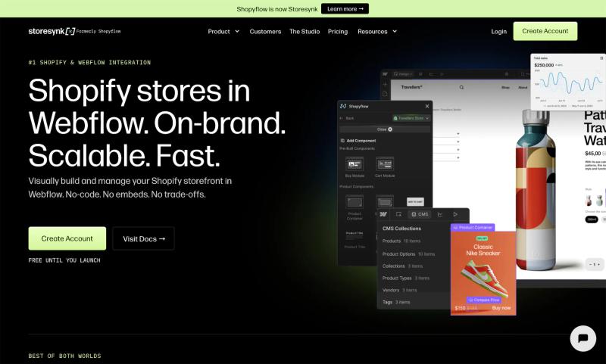Click the Cart Module component icon
The image size is (606, 364).
coord(385,164)
